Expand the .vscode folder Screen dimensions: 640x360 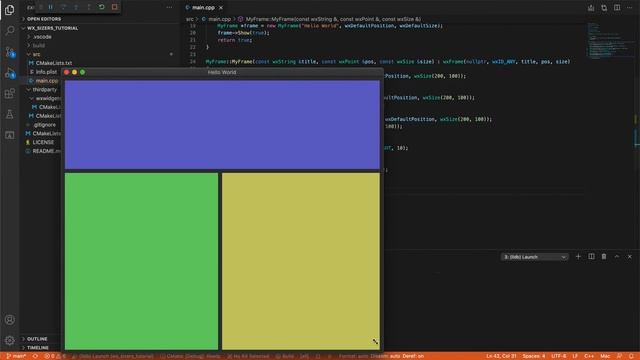coord(42,37)
